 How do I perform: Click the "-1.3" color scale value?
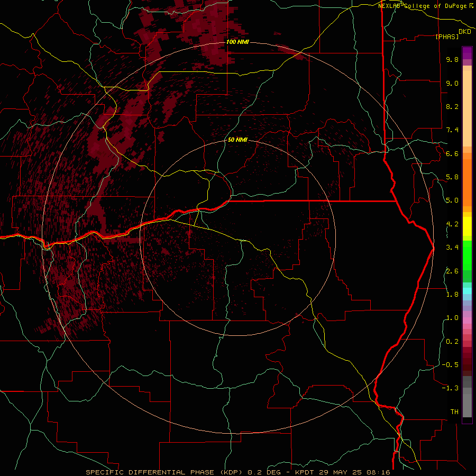pos(450,388)
